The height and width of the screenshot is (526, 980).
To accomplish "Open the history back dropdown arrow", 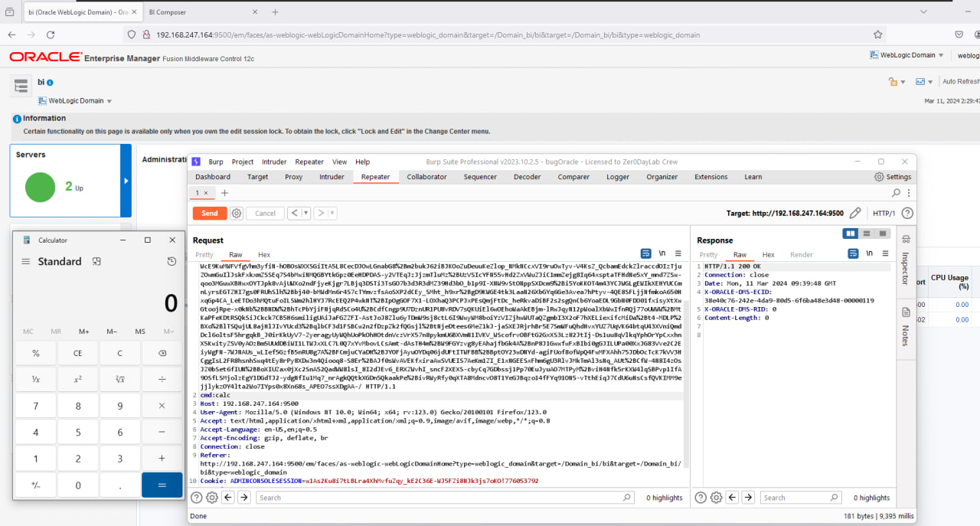I will [x=306, y=214].
